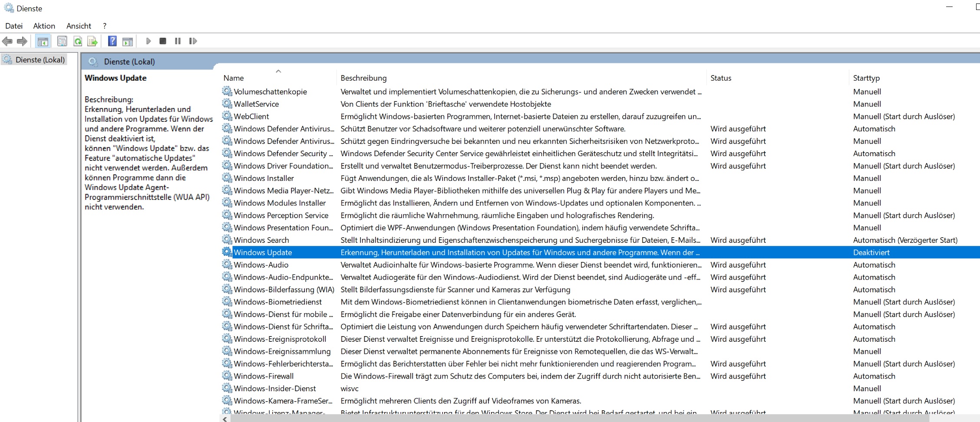
Task: Click the wisvc description of Windows-Insider-Dienst
Action: pos(350,389)
